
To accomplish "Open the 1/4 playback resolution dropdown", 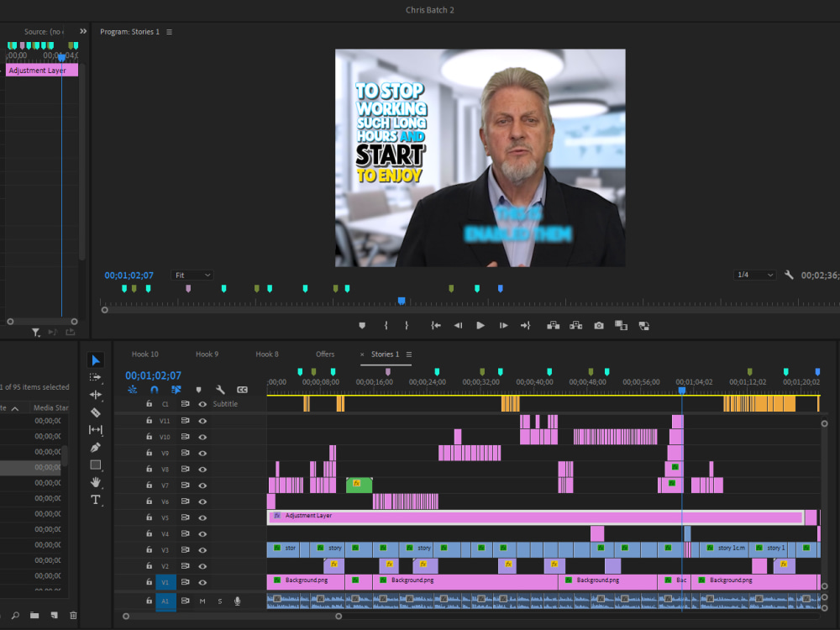I will click(755, 275).
